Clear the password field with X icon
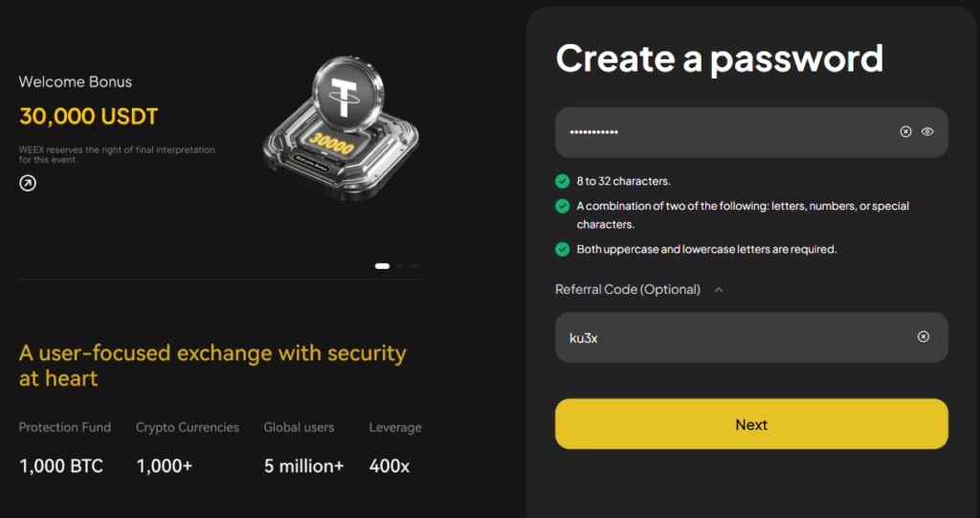Viewport: 980px width, 518px height. pos(905,132)
